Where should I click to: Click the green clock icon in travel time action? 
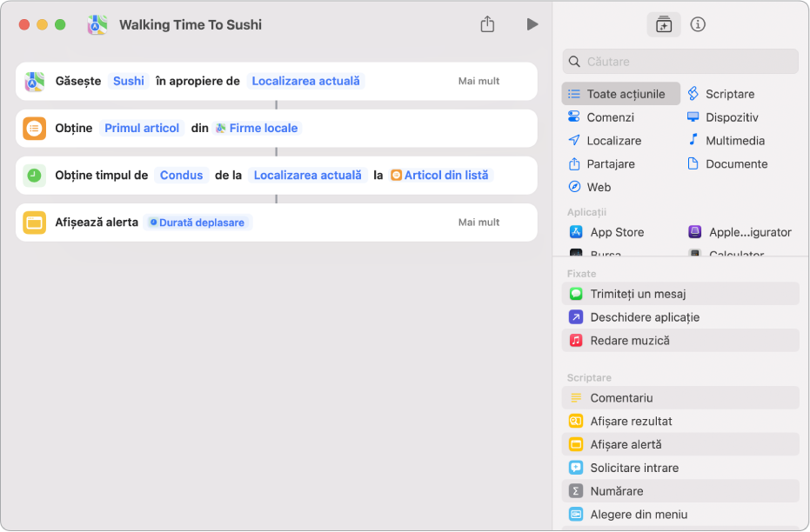coord(35,176)
